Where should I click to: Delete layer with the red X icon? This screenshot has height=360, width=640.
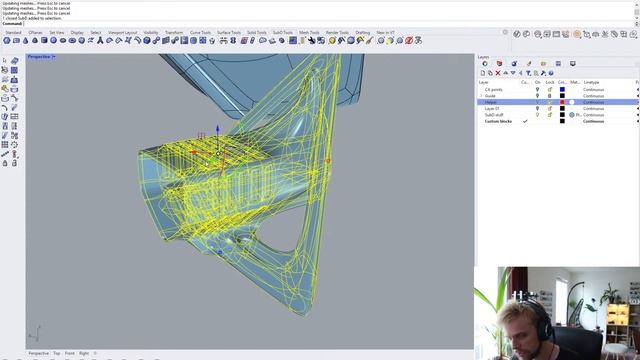(x=498, y=73)
